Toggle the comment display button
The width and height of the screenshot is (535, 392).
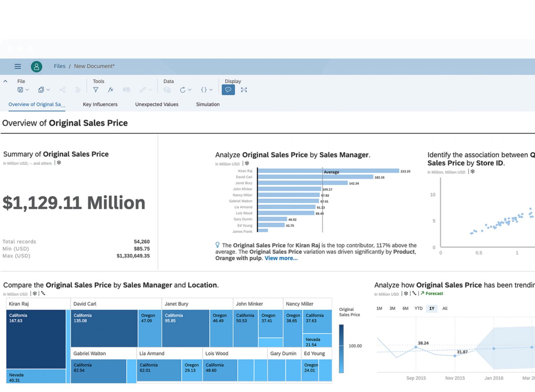[228, 90]
